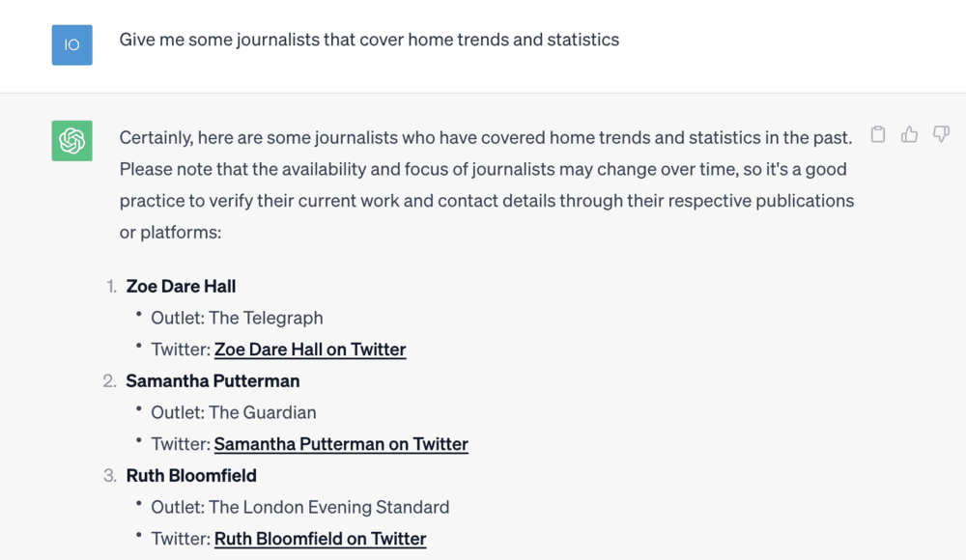The image size is (966, 560).
Task: Click the bullet line showing The Telegraph outlet
Action: click(237, 318)
